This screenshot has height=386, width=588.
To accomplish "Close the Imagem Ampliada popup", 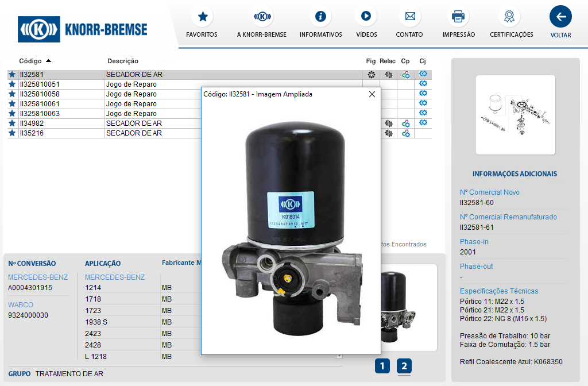I will coord(372,94).
